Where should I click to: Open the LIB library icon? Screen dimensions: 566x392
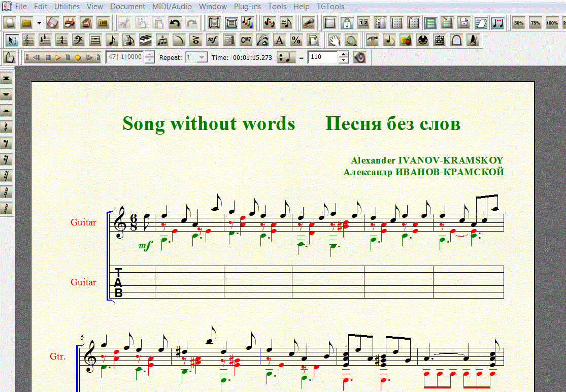click(103, 23)
